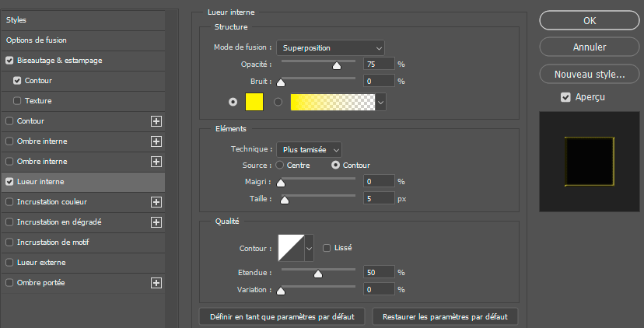
Task: Enable the Texture checkbox
Action: tap(17, 101)
